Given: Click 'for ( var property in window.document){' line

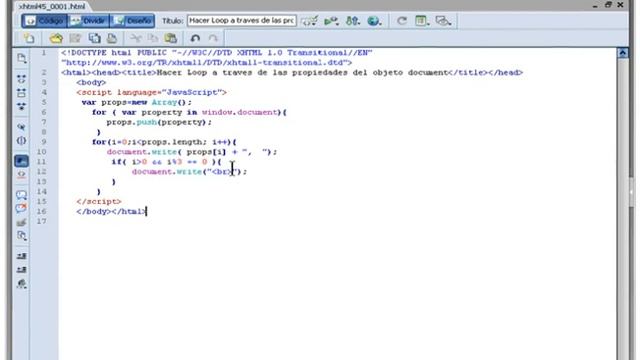Looking at the screenshot, I should pyautogui.click(x=189, y=112).
